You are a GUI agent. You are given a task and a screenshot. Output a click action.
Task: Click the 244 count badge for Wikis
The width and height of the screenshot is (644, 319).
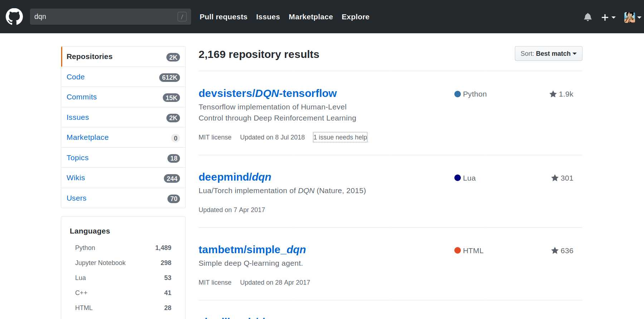point(172,178)
